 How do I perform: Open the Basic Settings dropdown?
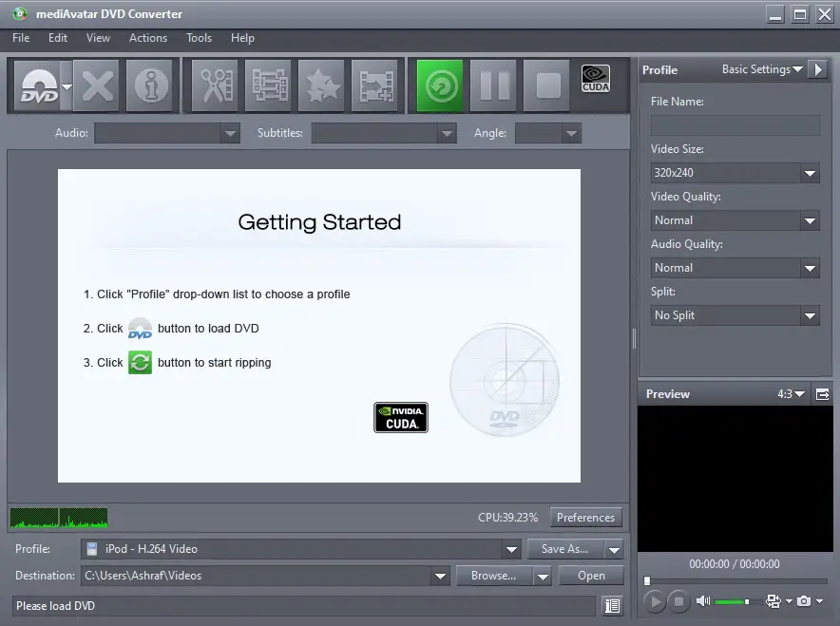[762, 69]
